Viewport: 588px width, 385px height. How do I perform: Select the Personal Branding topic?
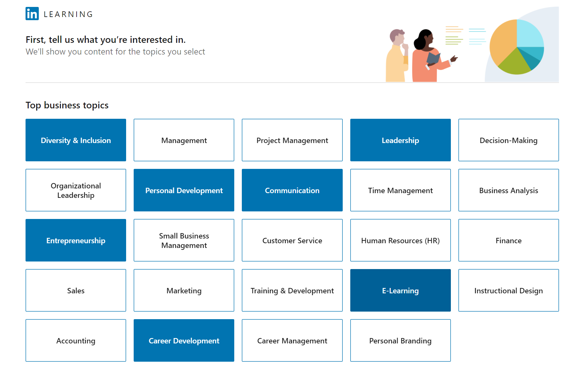coord(400,341)
